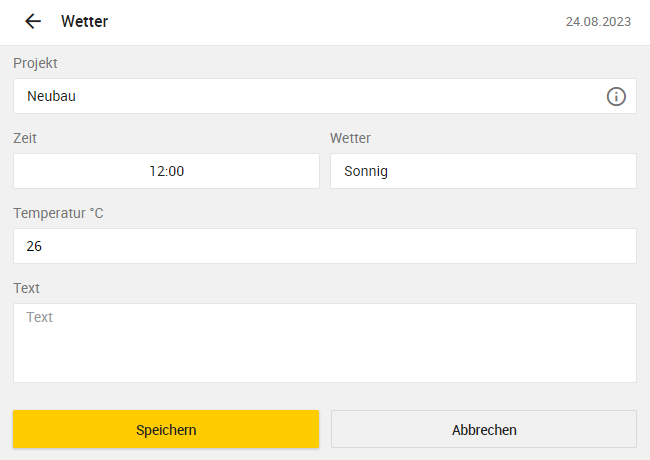The width and height of the screenshot is (650, 460).
Task: Click the bold Wetter page title
Action: [85, 22]
